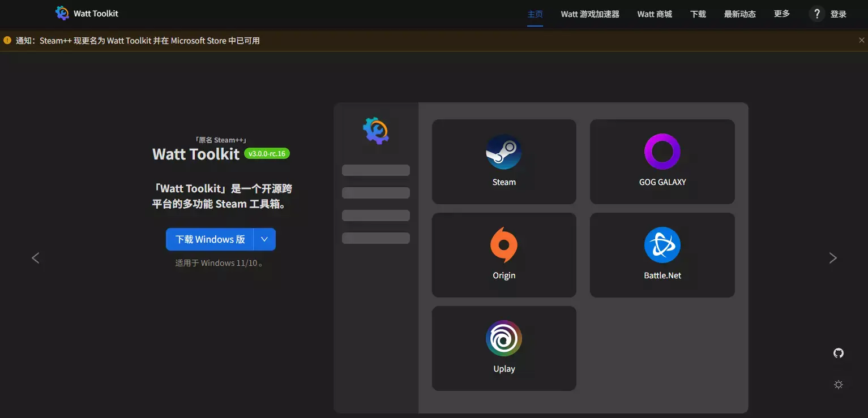This screenshot has width=868, height=418.
Task: Click the 下载 Windows 版 button
Action: tap(209, 239)
